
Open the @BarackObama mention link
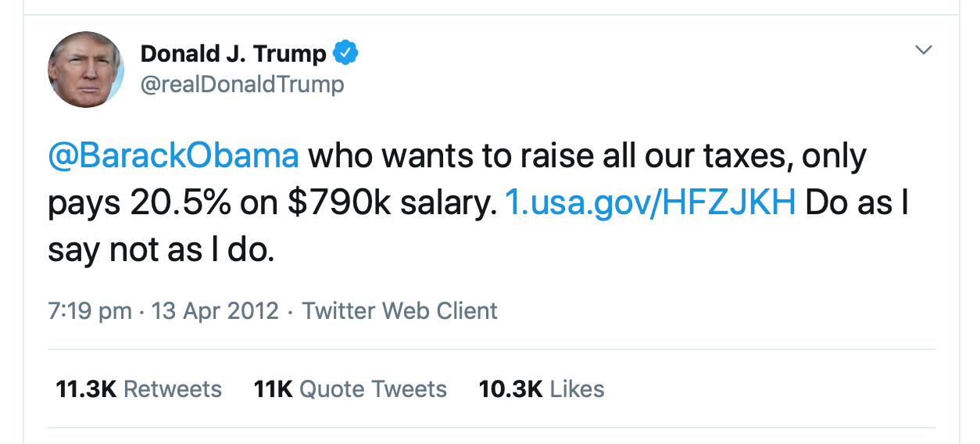[x=173, y=156]
